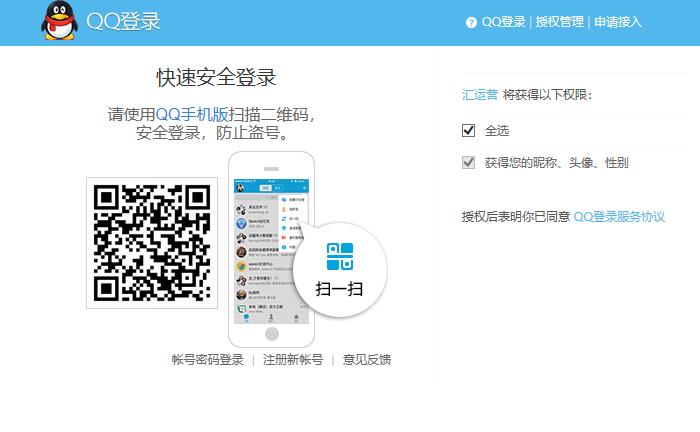The width and height of the screenshot is (700, 432).
Task: Open 意见反馈 link
Action: click(367, 360)
